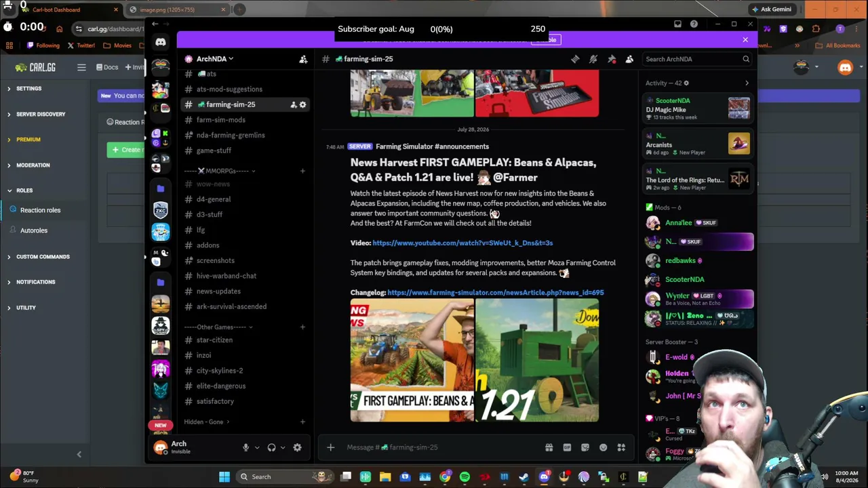Add channel to Other Games category
This screenshot has height=488, width=868.
(302, 327)
